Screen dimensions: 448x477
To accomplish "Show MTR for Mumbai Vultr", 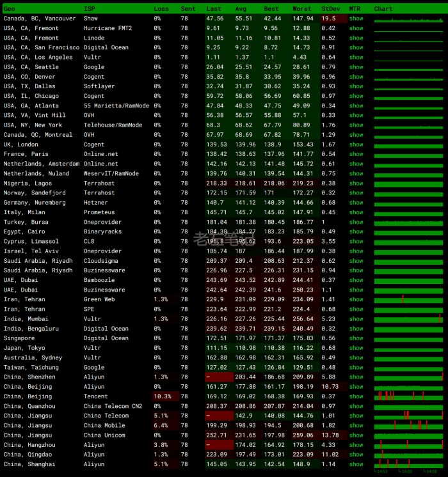I will click(x=356, y=319).
